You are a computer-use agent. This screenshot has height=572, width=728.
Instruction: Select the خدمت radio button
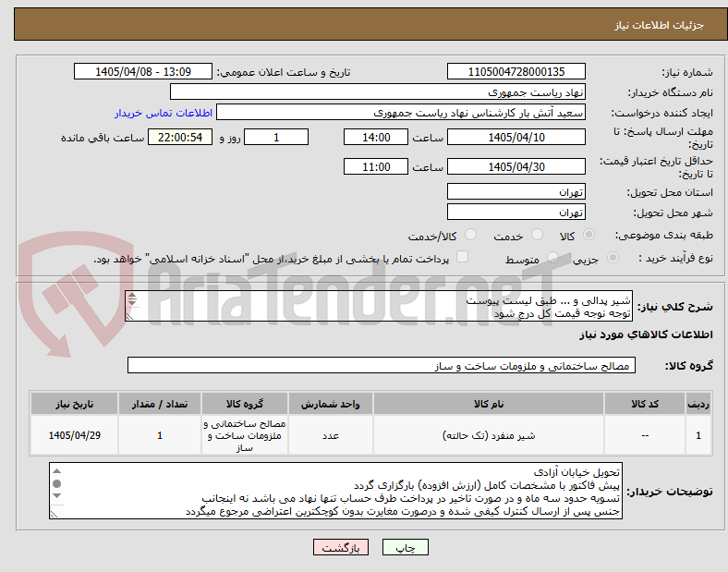537,235
